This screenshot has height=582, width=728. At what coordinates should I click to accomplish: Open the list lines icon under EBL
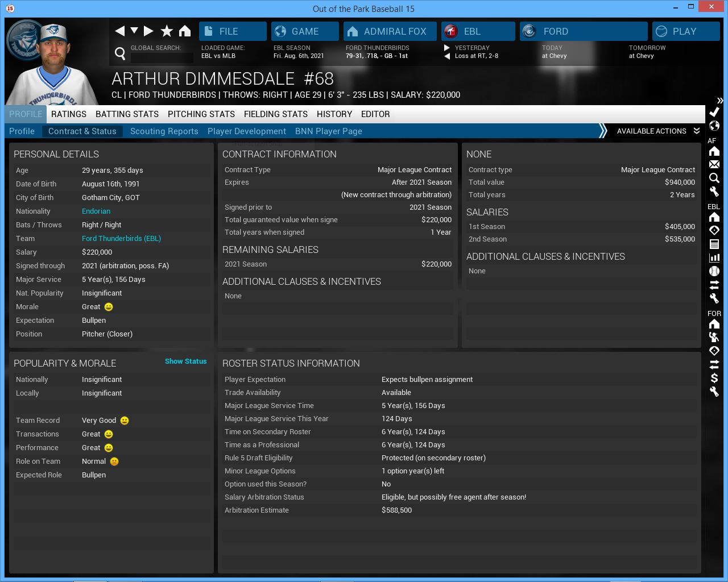[x=714, y=244]
